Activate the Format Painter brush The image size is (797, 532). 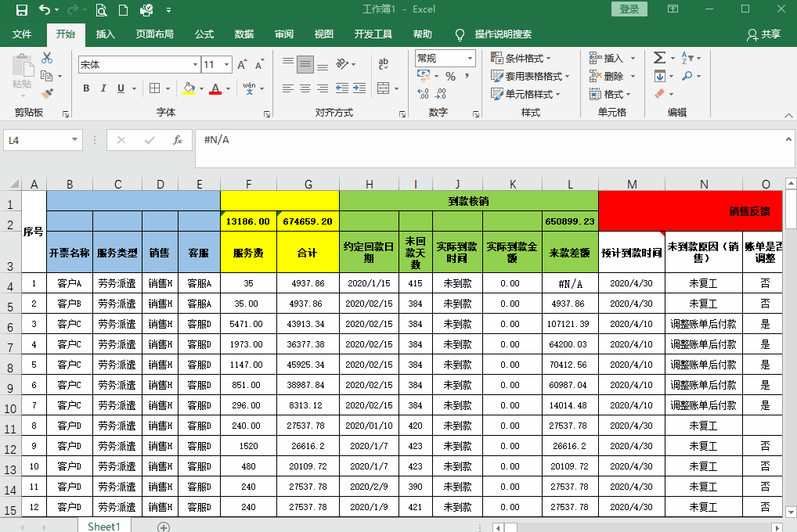pyautogui.click(x=47, y=94)
